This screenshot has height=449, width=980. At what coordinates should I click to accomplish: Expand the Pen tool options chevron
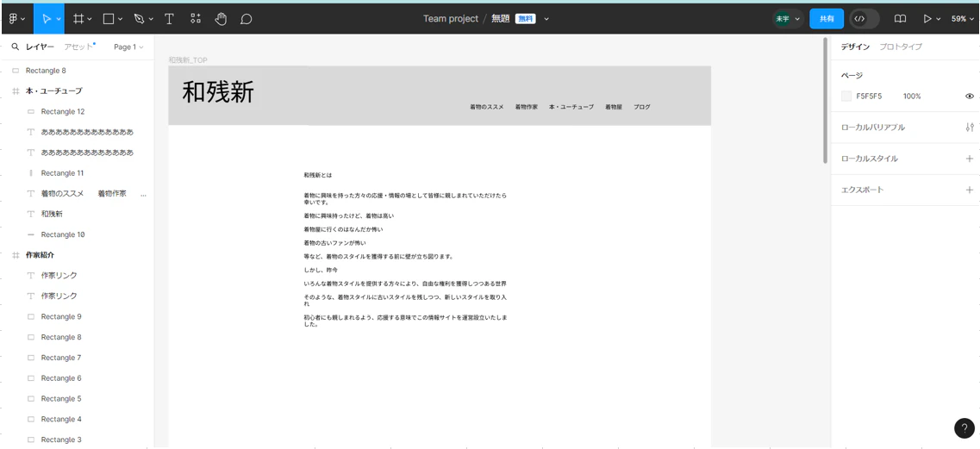pyautogui.click(x=151, y=19)
